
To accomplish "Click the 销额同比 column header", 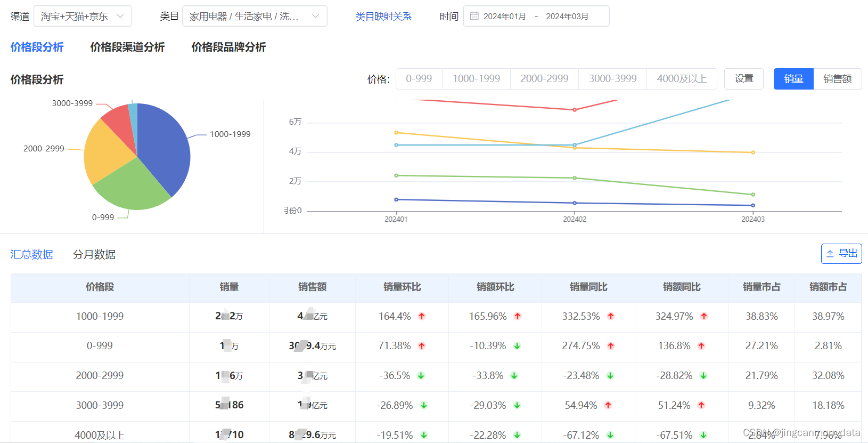I will coord(682,287).
